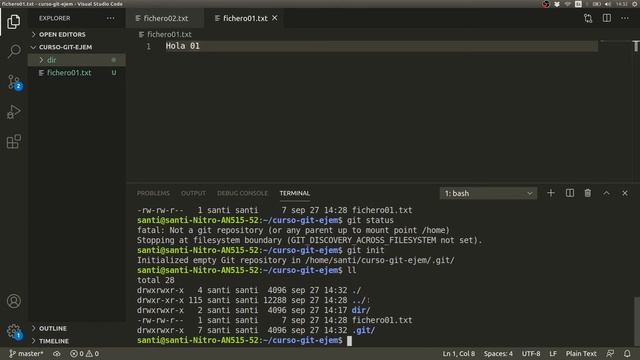Maximize the panel with up chevron
Screen dimensions: 640x360
[x=607, y=193]
